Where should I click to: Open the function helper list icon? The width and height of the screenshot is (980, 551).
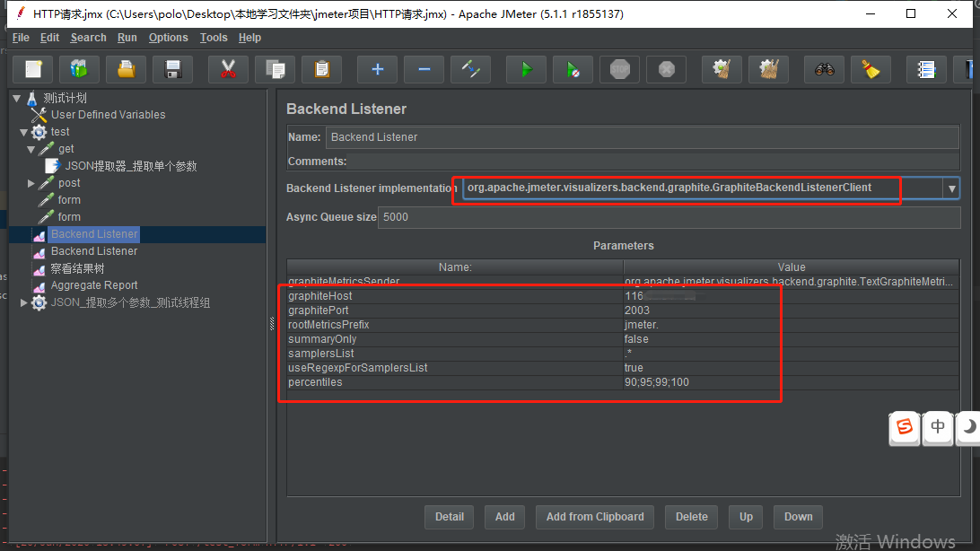click(x=926, y=69)
